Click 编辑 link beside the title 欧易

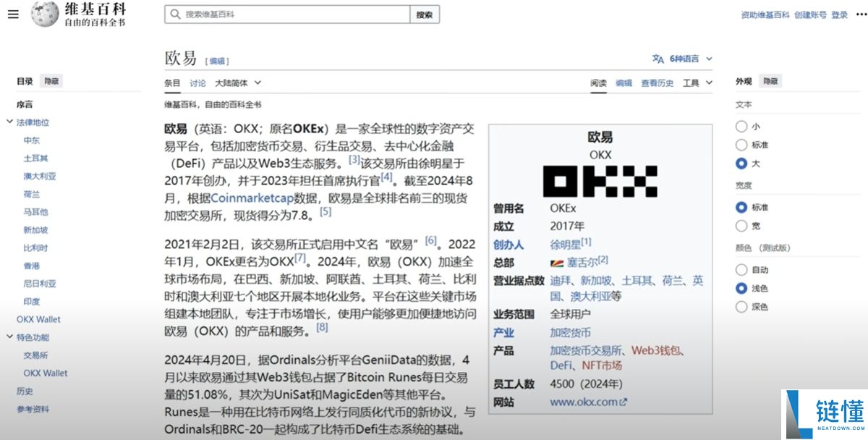click(217, 62)
